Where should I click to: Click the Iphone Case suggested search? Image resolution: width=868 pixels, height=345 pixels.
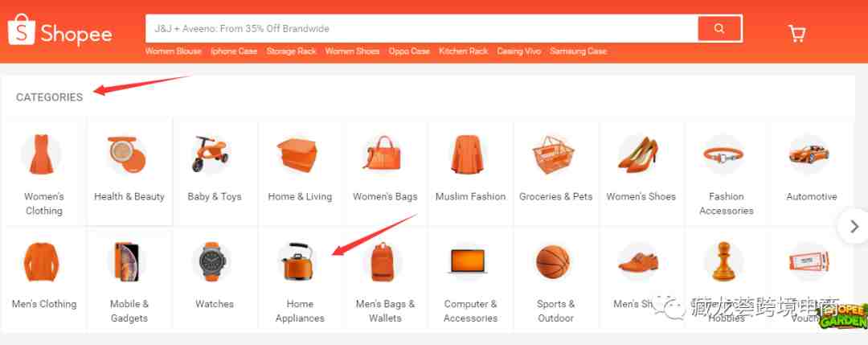coord(234,51)
